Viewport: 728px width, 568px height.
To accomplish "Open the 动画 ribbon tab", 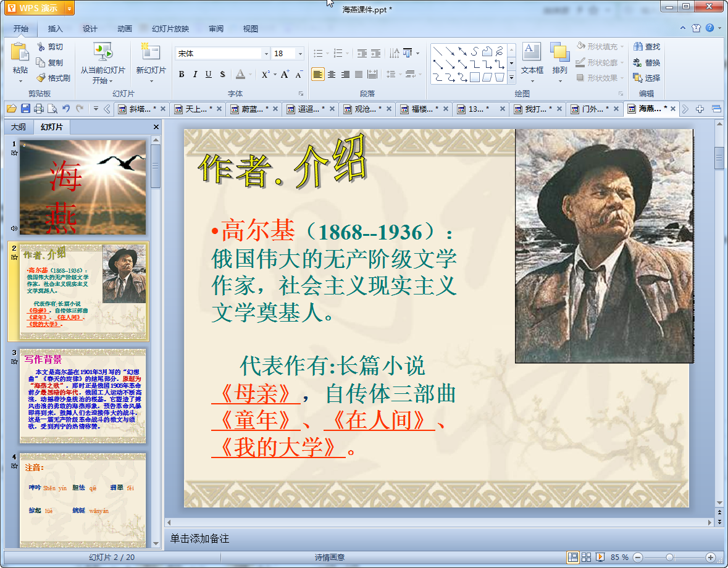I will coord(125,29).
